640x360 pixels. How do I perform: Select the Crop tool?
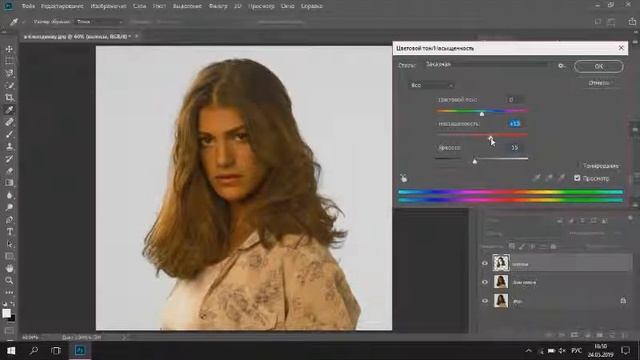pyautogui.click(x=9, y=98)
